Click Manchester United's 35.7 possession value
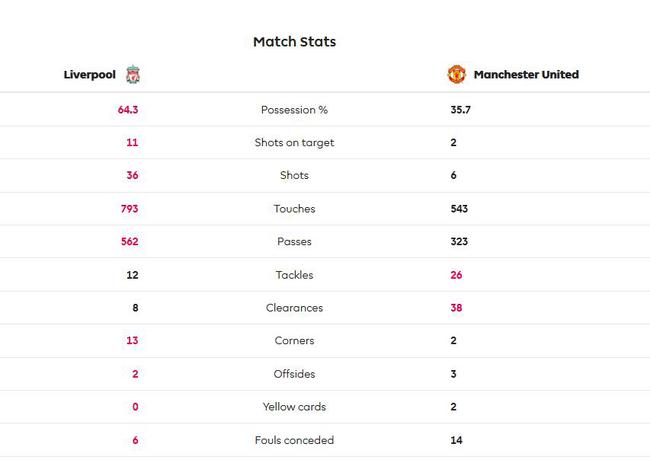Image resolution: width=650 pixels, height=463 pixels. (461, 110)
